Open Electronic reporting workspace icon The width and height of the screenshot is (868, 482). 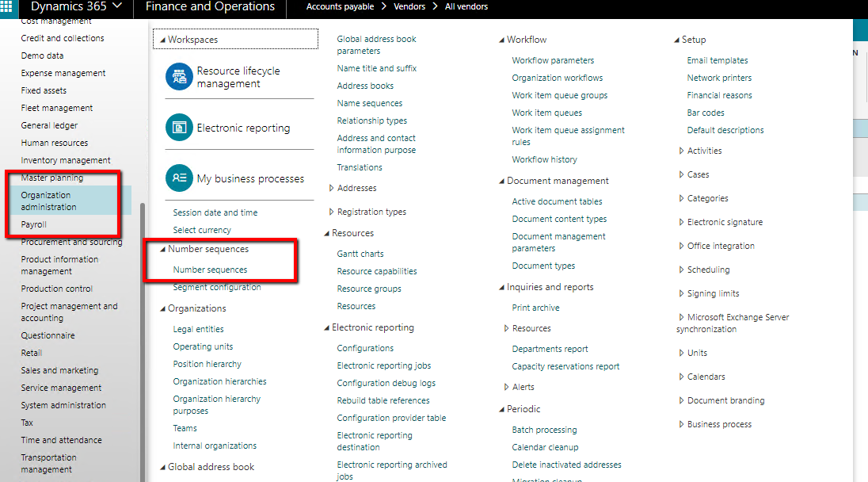point(179,128)
